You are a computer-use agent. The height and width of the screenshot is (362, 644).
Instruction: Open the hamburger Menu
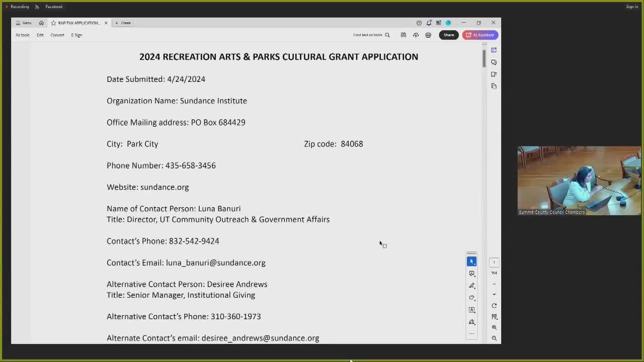pos(23,23)
